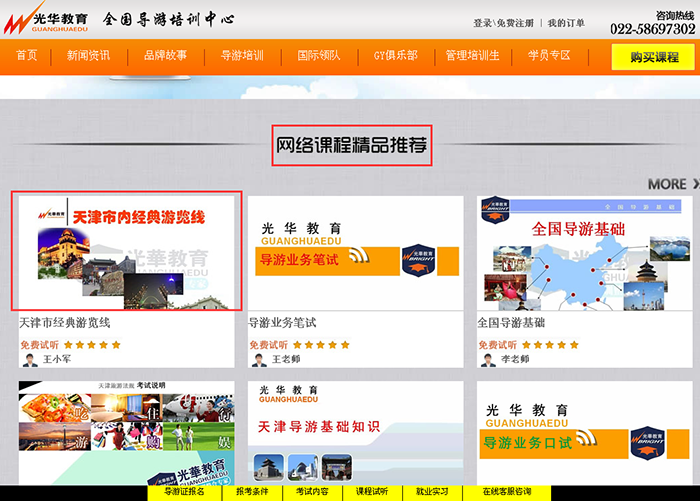Open the 新闻资讯 menu item
The height and width of the screenshot is (501, 700).
[88, 55]
